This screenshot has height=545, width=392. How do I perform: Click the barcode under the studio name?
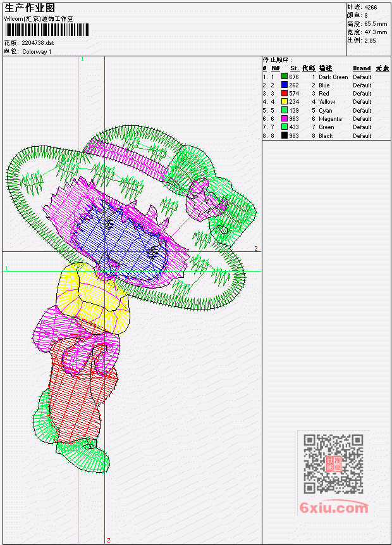pyautogui.click(x=47, y=30)
